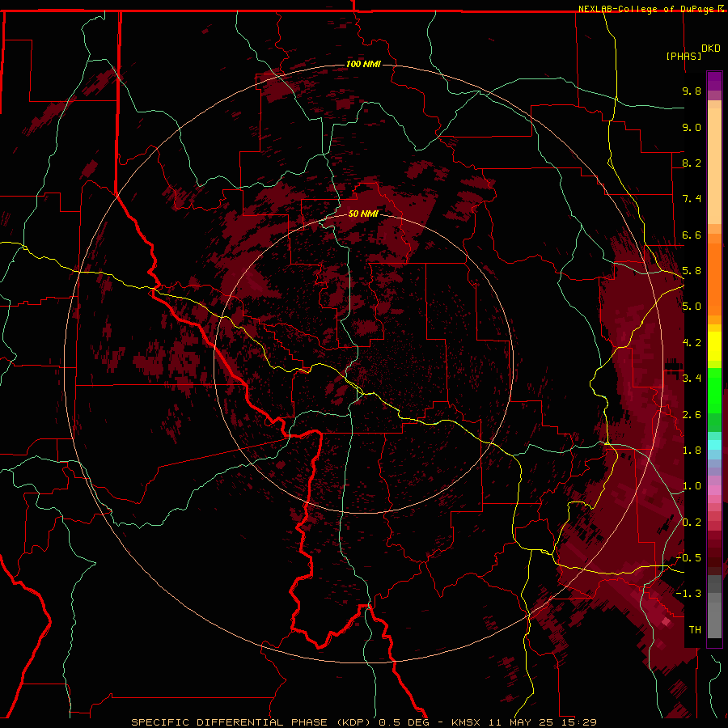
Task: Pick the purple top segment of the color scale
Action: click(714, 81)
